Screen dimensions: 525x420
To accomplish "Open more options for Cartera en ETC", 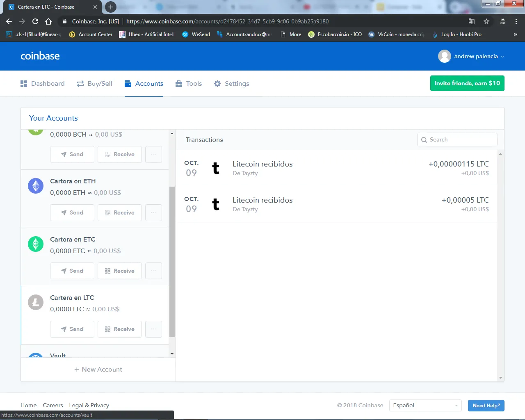I will (154, 271).
